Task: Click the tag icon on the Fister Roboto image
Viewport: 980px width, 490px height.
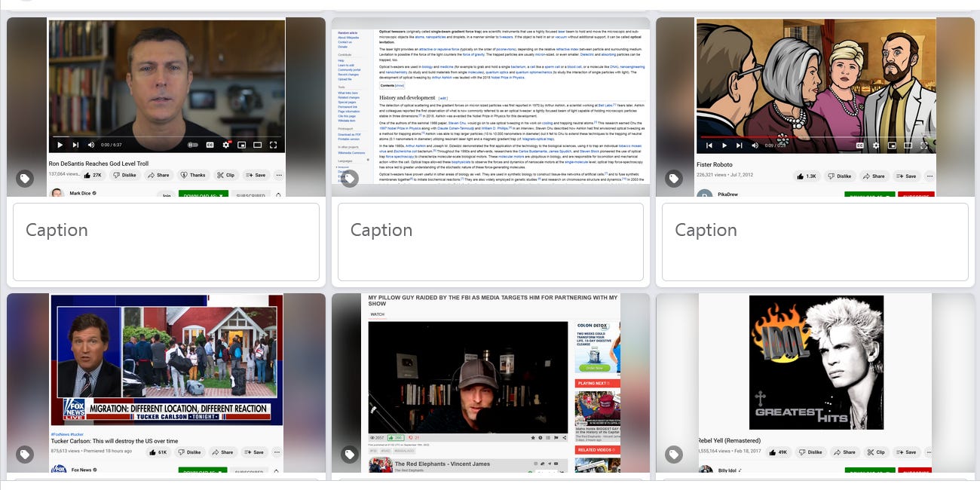Action: tap(673, 179)
